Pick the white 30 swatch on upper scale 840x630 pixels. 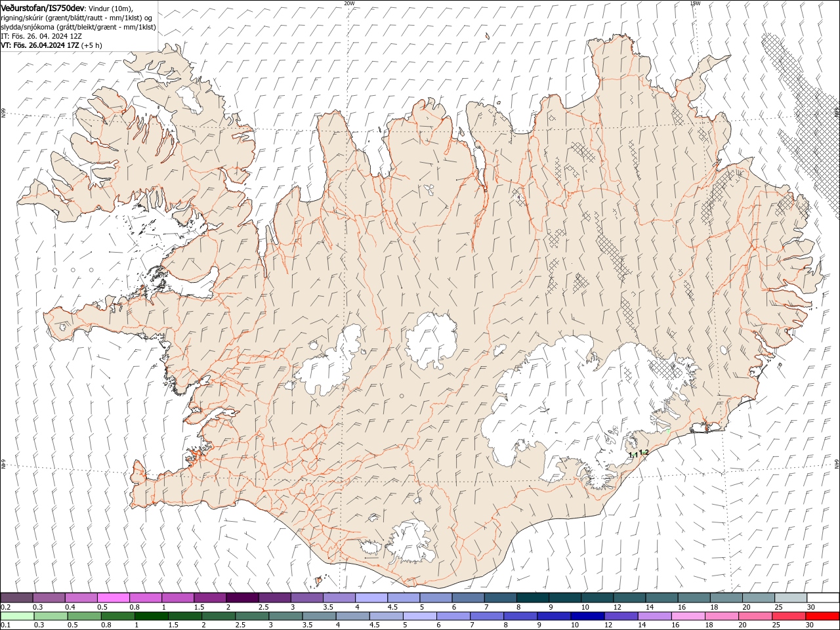click(x=823, y=597)
